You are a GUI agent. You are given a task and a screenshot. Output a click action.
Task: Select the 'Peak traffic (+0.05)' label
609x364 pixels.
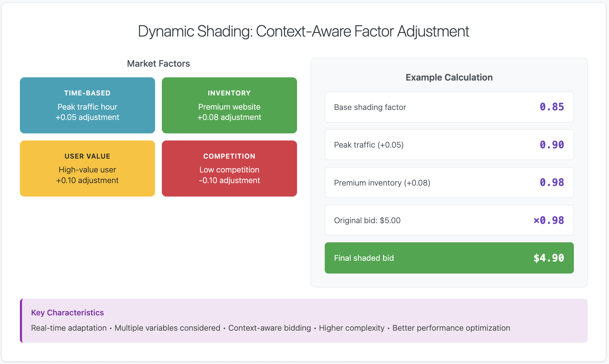click(x=369, y=145)
